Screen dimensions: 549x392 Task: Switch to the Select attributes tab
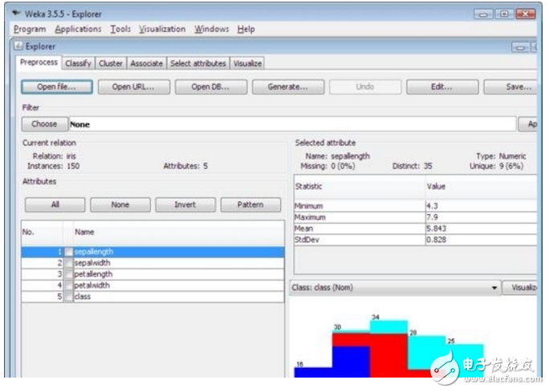[198, 63]
